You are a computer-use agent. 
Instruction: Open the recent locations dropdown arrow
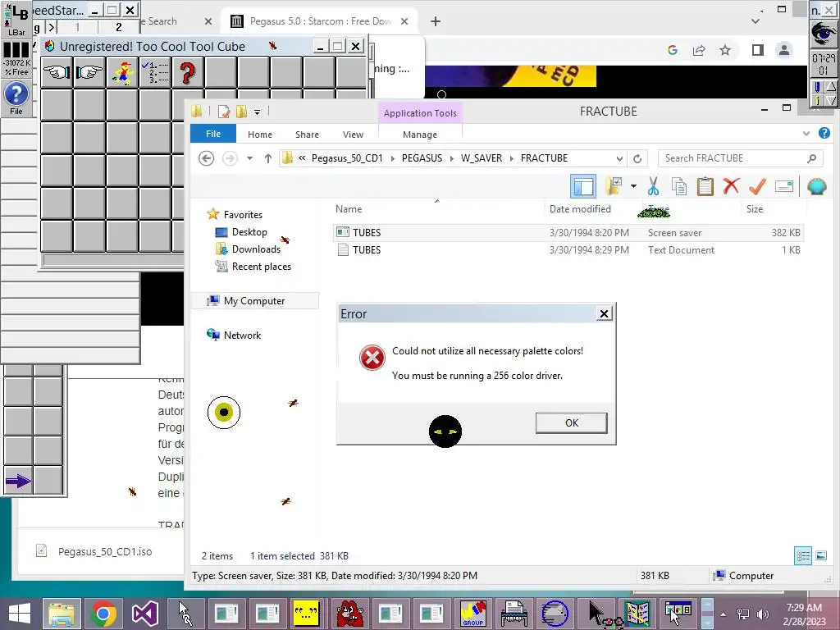coord(249,158)
